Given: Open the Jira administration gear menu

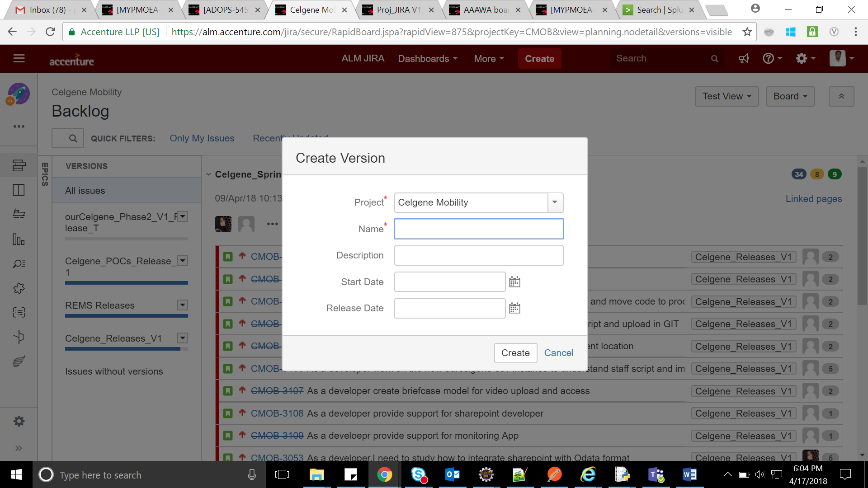Looking at the screenshot, I should tap(806, 58).
